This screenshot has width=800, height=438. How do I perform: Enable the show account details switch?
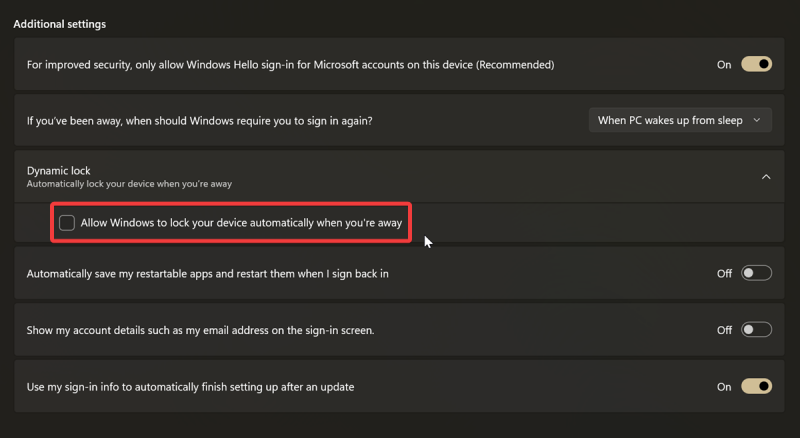pos(756,330)
